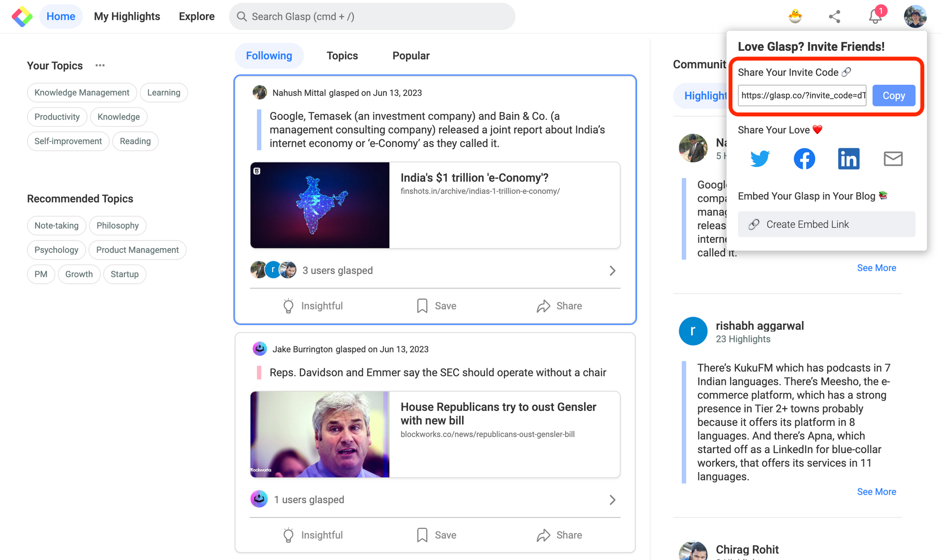
Task: Expand the 1 users glasped row
Action: [x=612, y=500]
